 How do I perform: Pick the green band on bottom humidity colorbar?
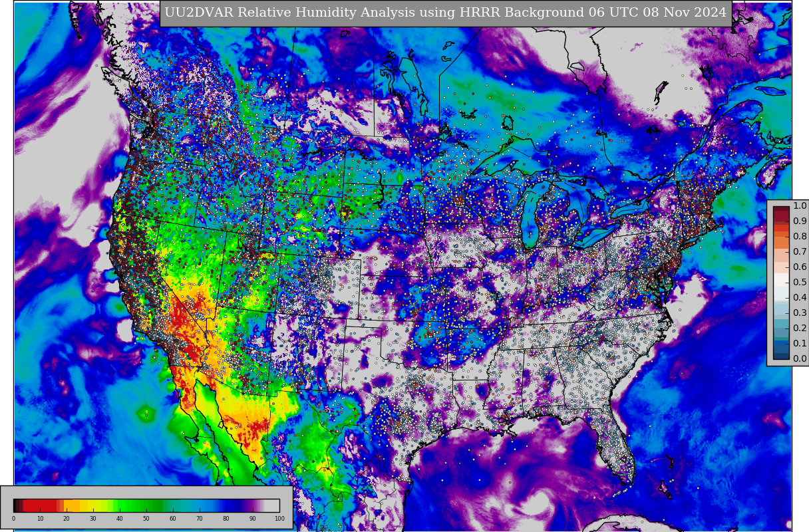[140, 505]
